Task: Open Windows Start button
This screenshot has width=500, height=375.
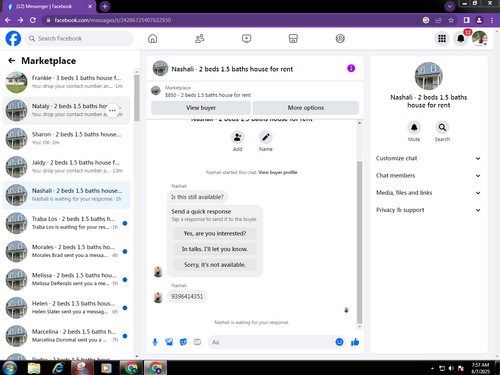Action: tap(9, 368)
